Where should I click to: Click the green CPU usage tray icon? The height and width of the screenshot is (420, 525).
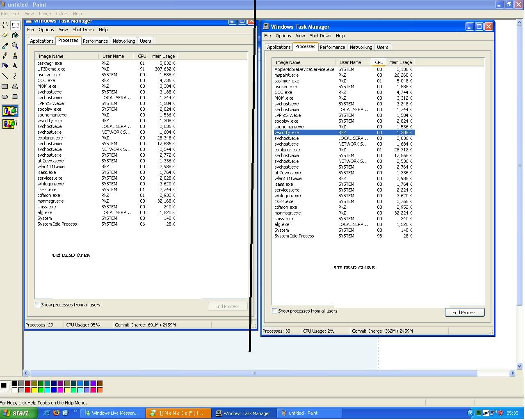coord(479,413)
